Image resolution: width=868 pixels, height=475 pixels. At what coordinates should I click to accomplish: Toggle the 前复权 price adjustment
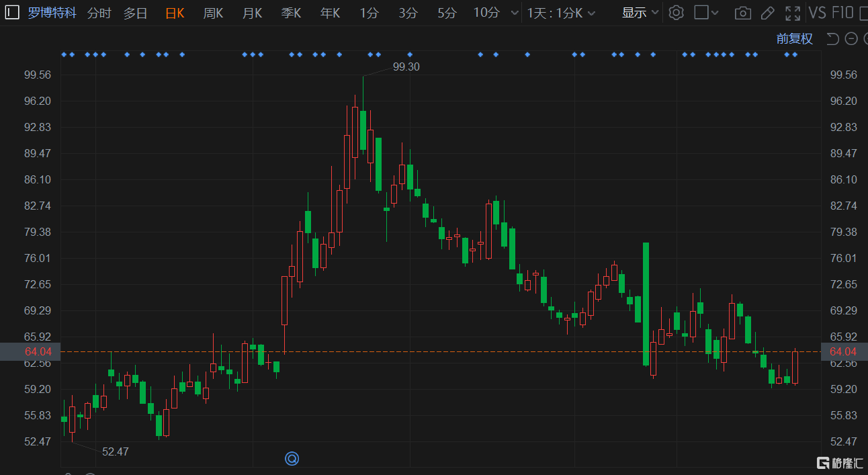794,39
